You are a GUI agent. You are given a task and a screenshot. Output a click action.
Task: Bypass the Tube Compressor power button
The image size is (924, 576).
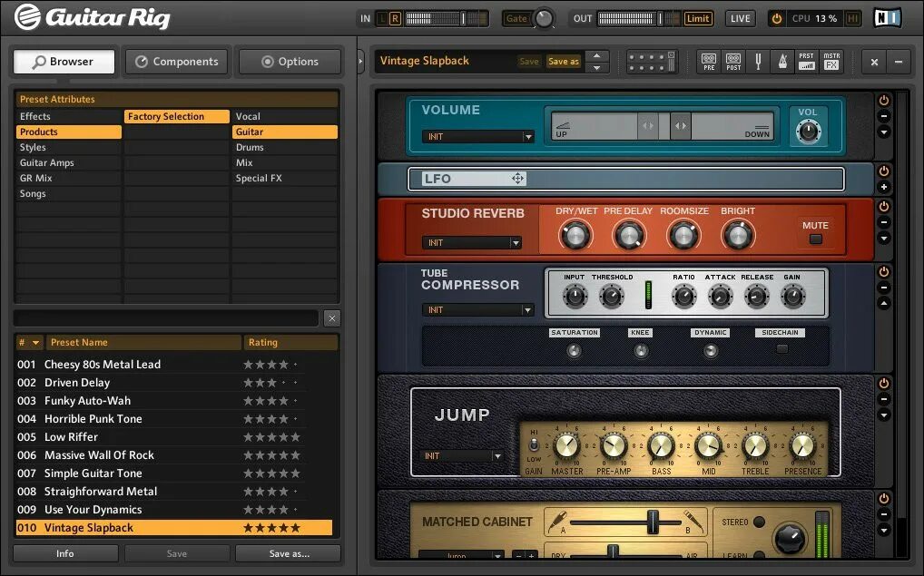coord(883,271)
